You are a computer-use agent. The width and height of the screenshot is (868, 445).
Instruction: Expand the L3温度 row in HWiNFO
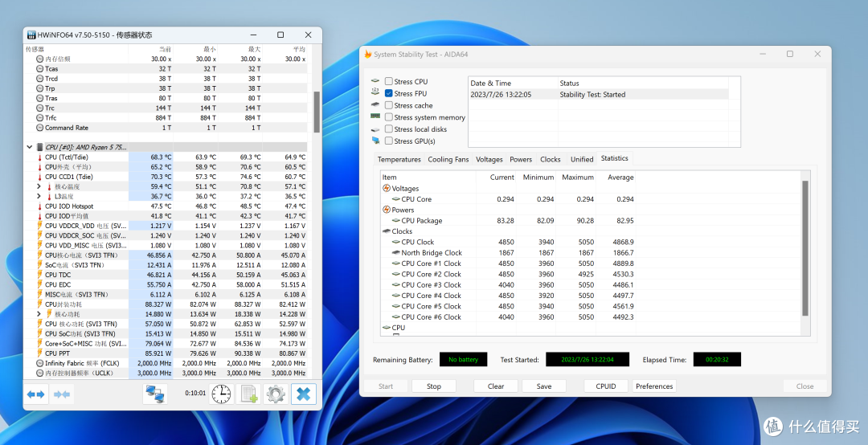pyautogui.click(x=39, y=196)
